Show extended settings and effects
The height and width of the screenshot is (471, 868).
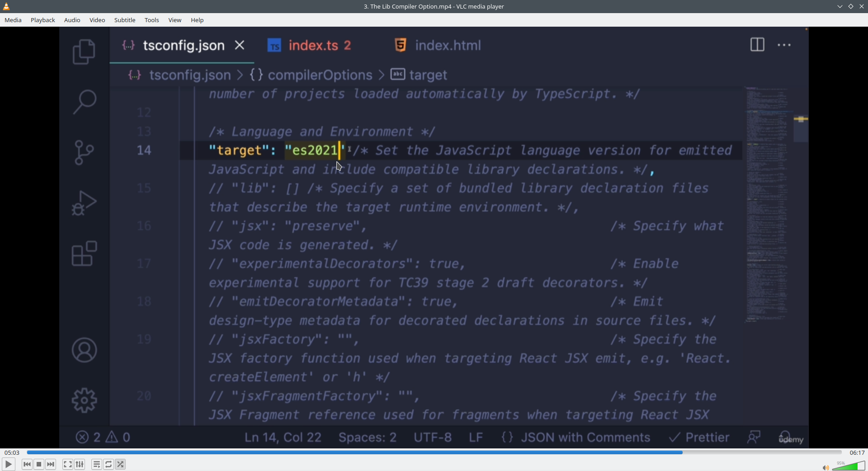(x=80, y=464)
